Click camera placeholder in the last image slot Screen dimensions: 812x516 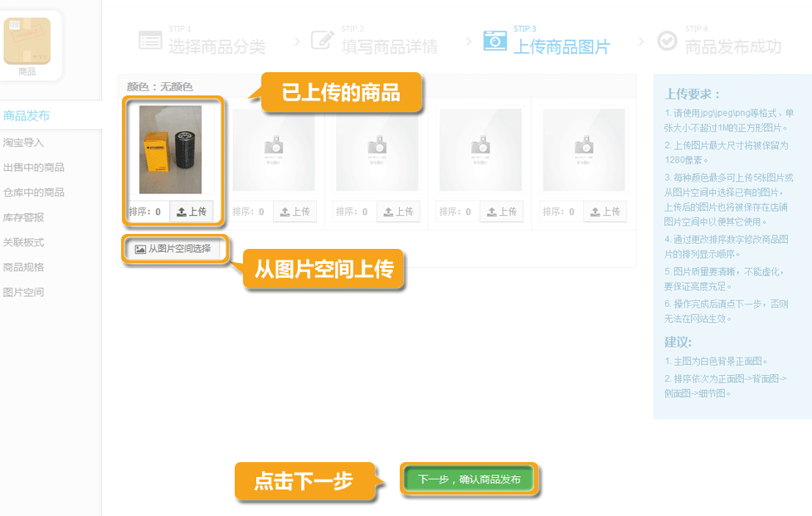coord(584,150)
